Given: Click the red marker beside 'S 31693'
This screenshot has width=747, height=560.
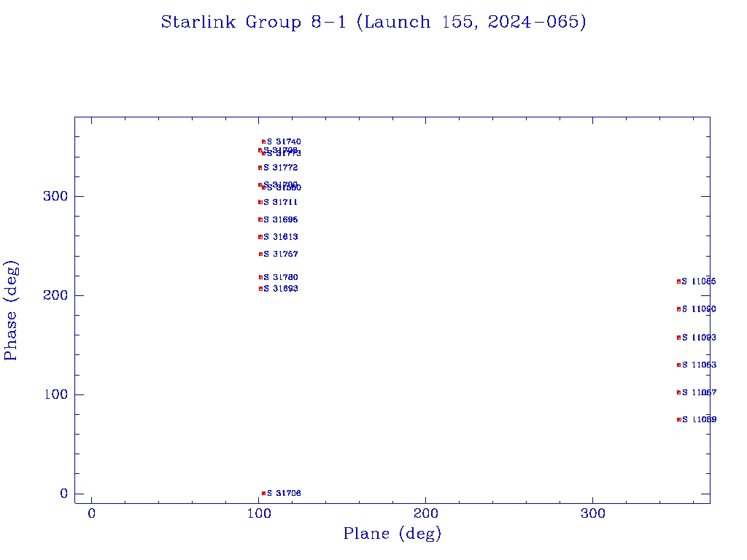Looking at the screenshot, I should tap(260, 289).
